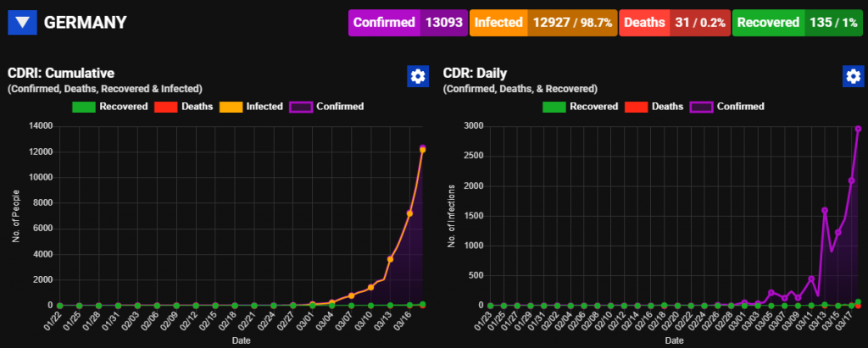Toggle Recovered series in Cumulative chart legend
Image resolution: width=868 pixels, height=348 pixels.
[x=110, y=106]
